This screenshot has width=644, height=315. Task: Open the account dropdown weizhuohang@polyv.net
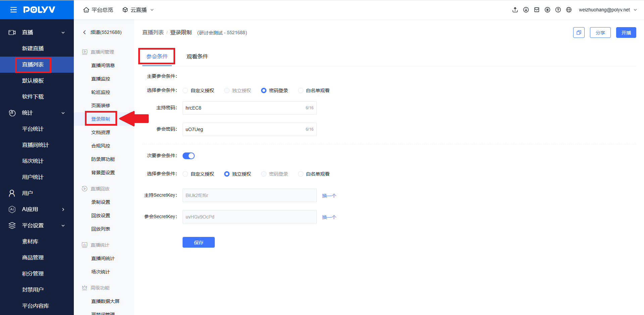coord(607,10)
